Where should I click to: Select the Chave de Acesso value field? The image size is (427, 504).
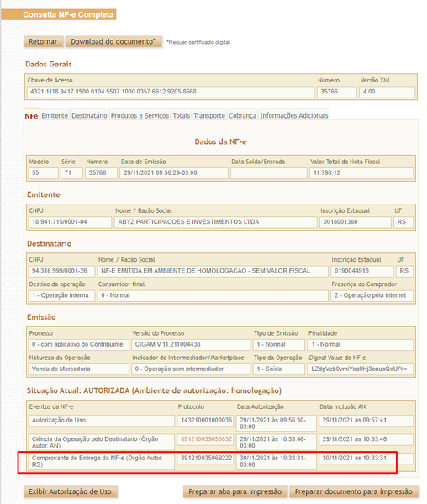tap(171, 92)
